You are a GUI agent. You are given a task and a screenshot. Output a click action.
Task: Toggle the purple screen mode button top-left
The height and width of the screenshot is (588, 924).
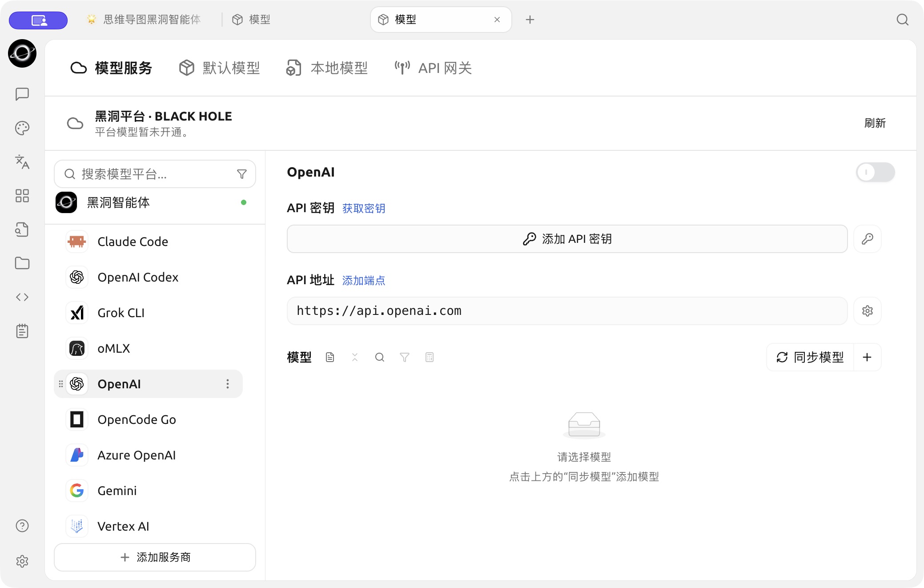38,20
